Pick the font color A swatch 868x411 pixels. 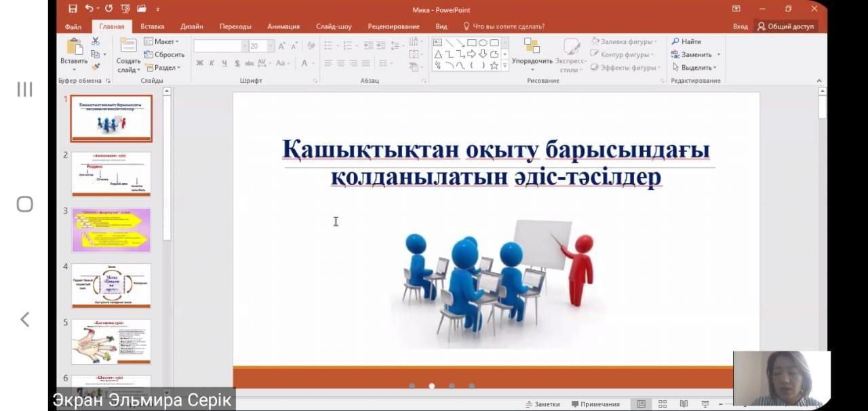[304, 63]
